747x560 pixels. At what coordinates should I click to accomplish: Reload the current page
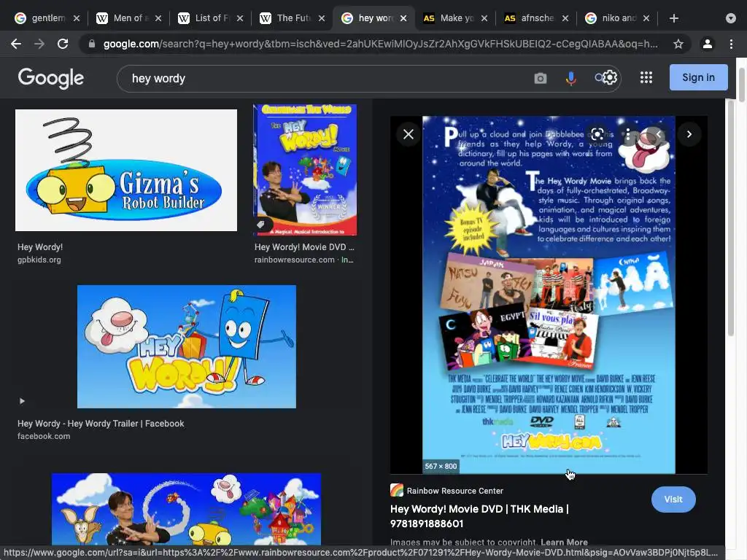pyautogui.click(x=63, y=44)
